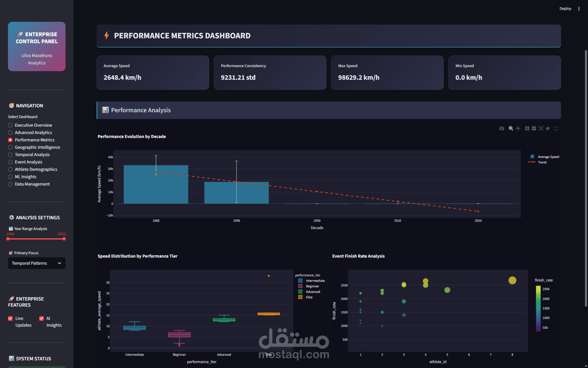
Task: Download the plot as PNG via camera icon
Action: point(502,128)
